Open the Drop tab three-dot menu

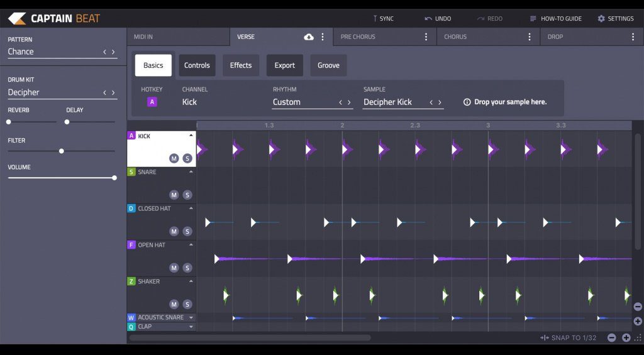pos(633,37)
